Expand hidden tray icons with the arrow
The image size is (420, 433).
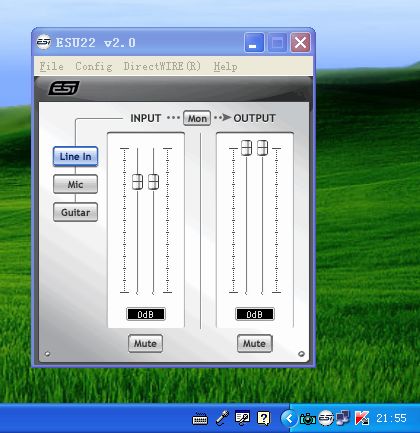tap(289, 418)
